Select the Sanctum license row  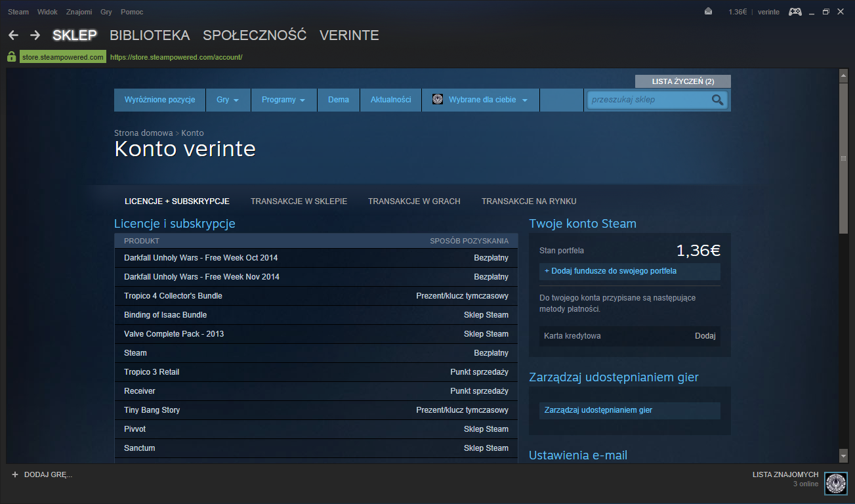click(316, 448)
